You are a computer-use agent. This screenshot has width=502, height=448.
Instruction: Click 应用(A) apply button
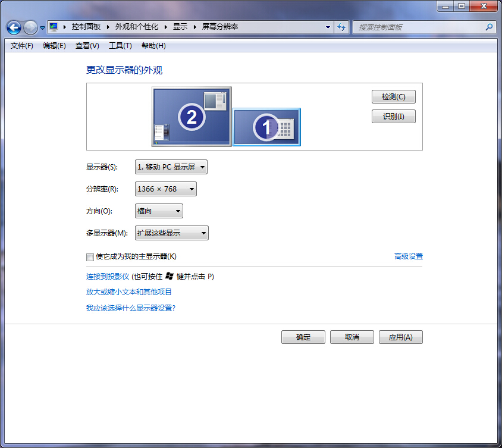[x=400, y=337]
